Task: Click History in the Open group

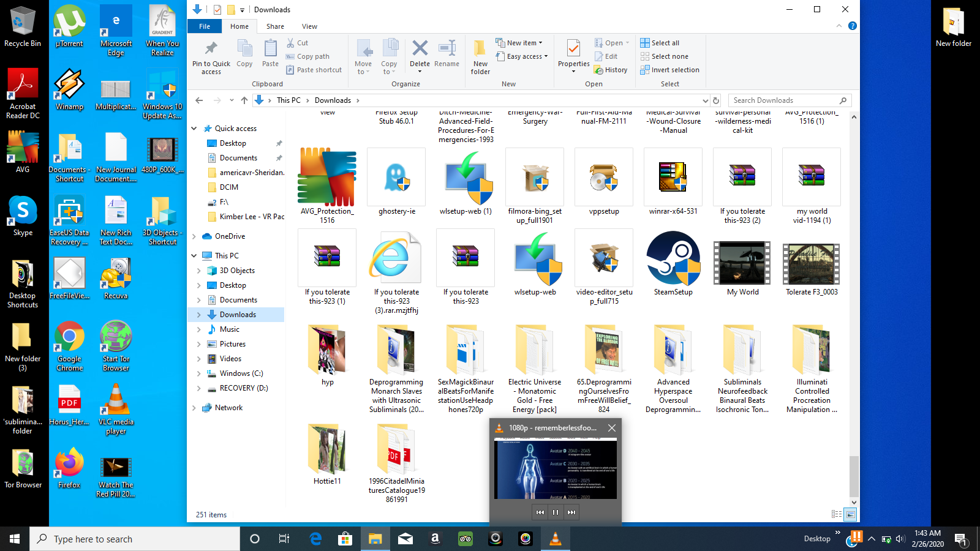Action: point(611,70)
